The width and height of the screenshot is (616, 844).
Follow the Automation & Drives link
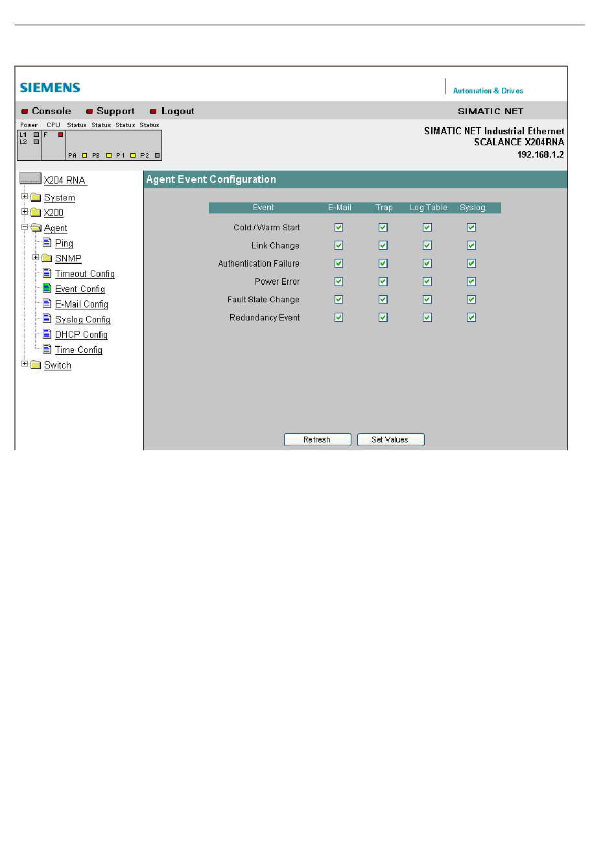click(488, 91)
